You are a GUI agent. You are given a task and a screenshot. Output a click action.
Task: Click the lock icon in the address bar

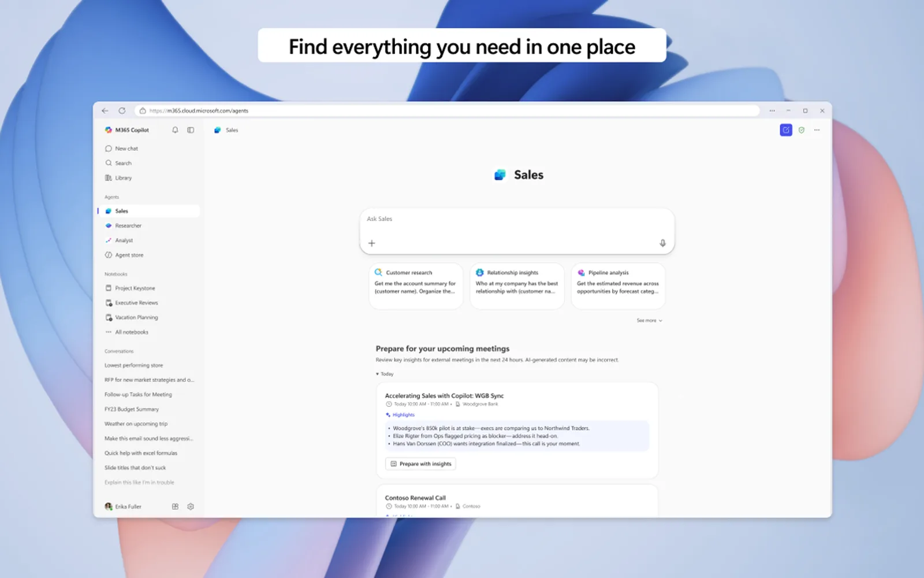[x=143, y=110]
